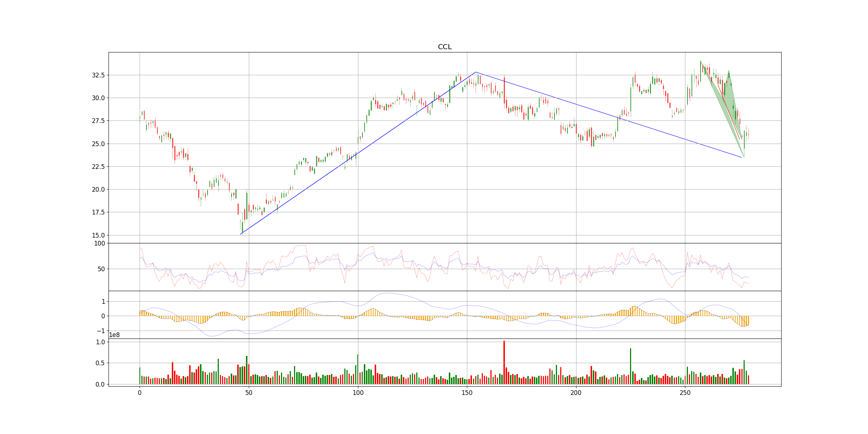The width and height of the screenshot is (868, 434).
Task: Click the 150 x-axis tick label
Action: click(x=467, y=392)
